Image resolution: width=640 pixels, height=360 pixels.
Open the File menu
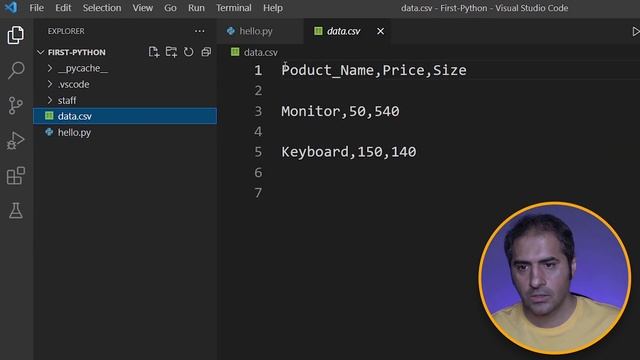[36, 8]
